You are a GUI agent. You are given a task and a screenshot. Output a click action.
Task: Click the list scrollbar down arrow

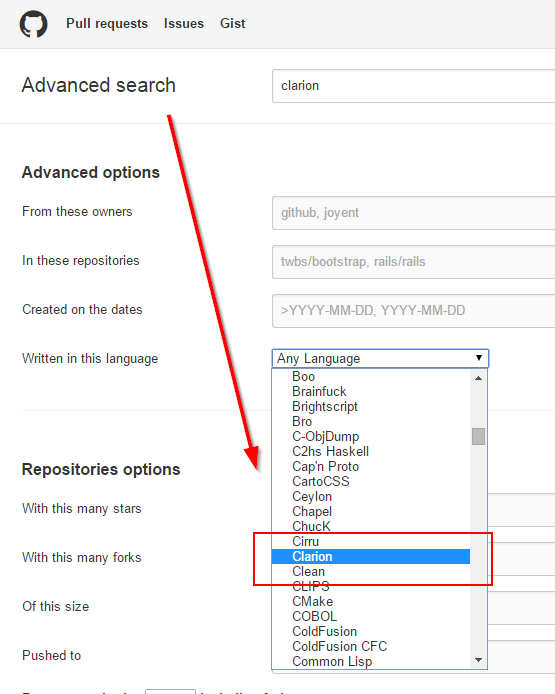click(x=478, y=660)
